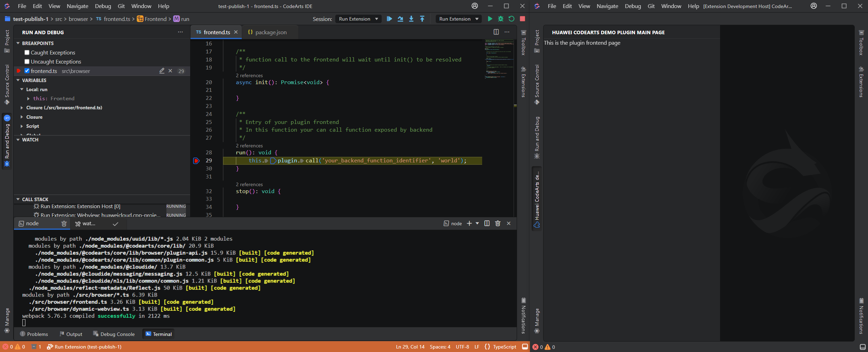868x352 pixels.
Task: Stop the debug session with red square
Action: tap(522, 19)
